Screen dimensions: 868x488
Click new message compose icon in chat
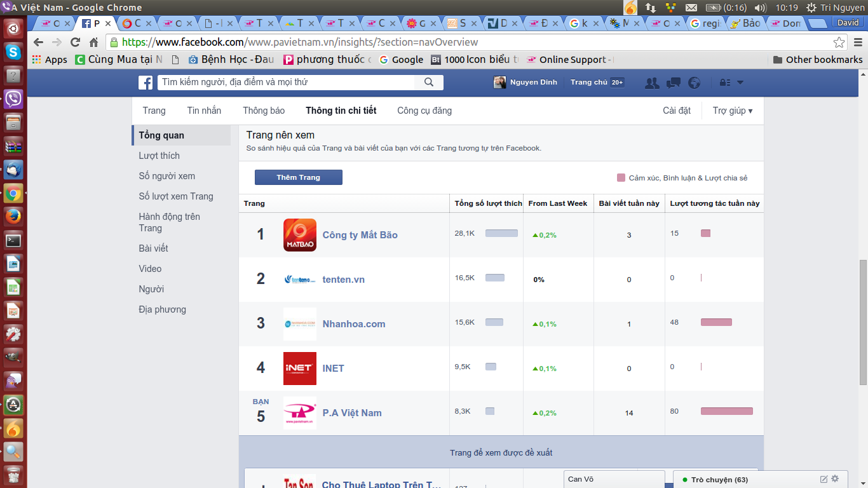click(x=824, y=478)
